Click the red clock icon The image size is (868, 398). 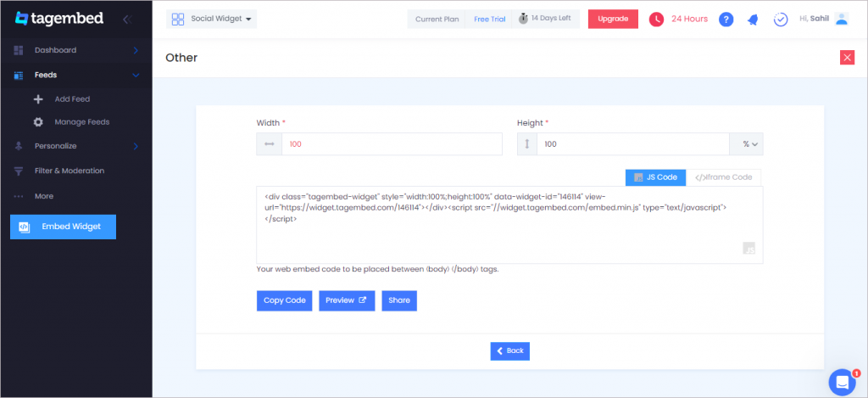(656, 19)
